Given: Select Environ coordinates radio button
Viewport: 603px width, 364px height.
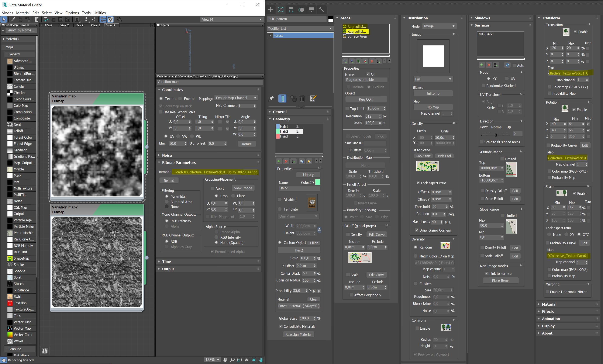Looking at the screenshot, I should point(180,98).
